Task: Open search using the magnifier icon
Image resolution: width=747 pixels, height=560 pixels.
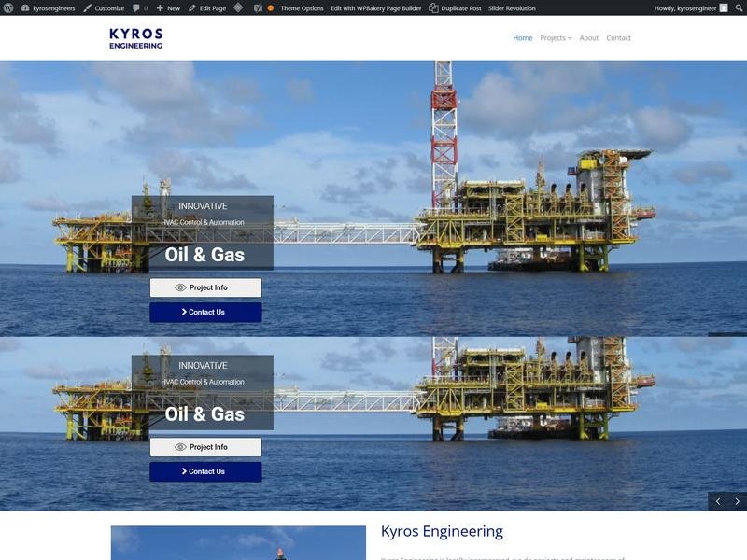Action: pos(739,8)
